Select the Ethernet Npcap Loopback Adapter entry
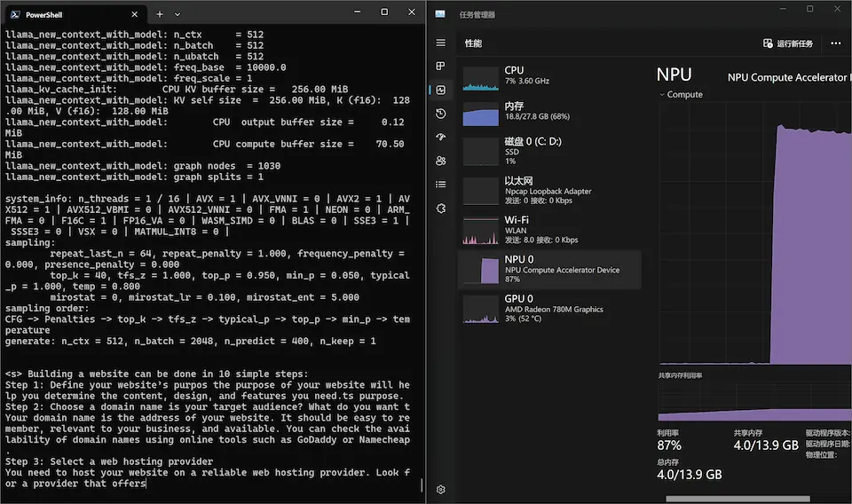The image size is (852, 504). pyautogui.click(x=550, y=190)
